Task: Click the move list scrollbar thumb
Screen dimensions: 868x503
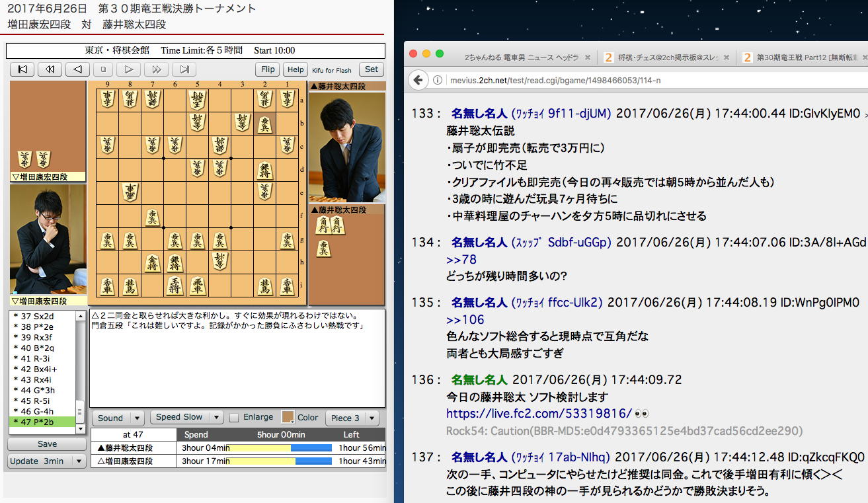Action: point(81,412)
